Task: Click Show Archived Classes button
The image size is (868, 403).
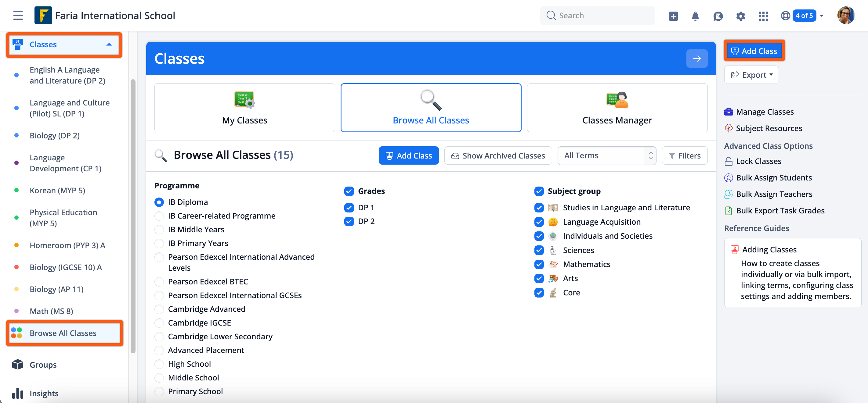Action: click(x=498, y=155)
